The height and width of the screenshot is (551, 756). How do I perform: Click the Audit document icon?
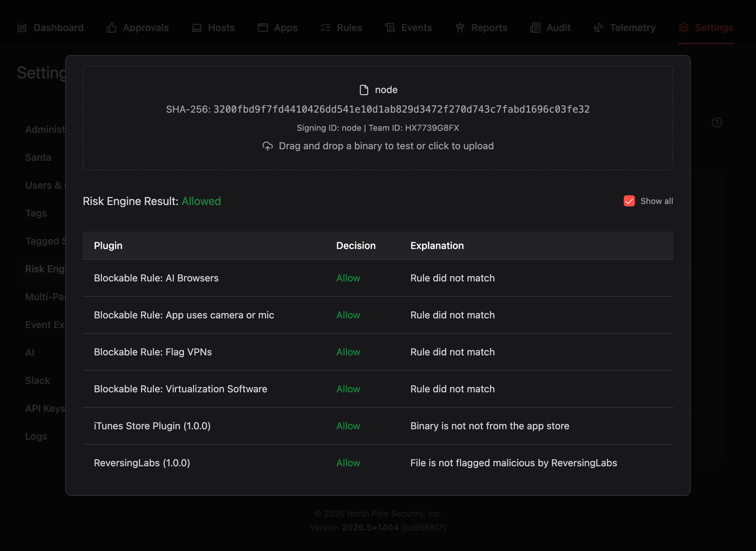[x=535, y=28]
